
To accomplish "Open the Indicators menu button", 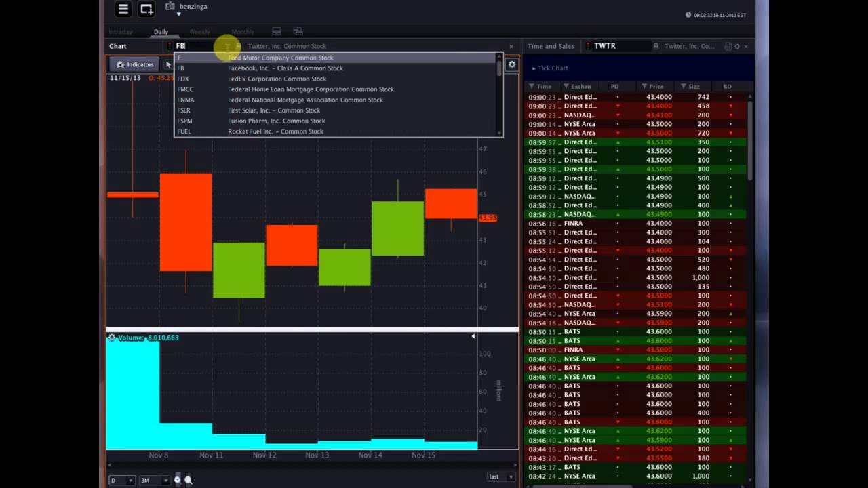I will click(135, 64).
